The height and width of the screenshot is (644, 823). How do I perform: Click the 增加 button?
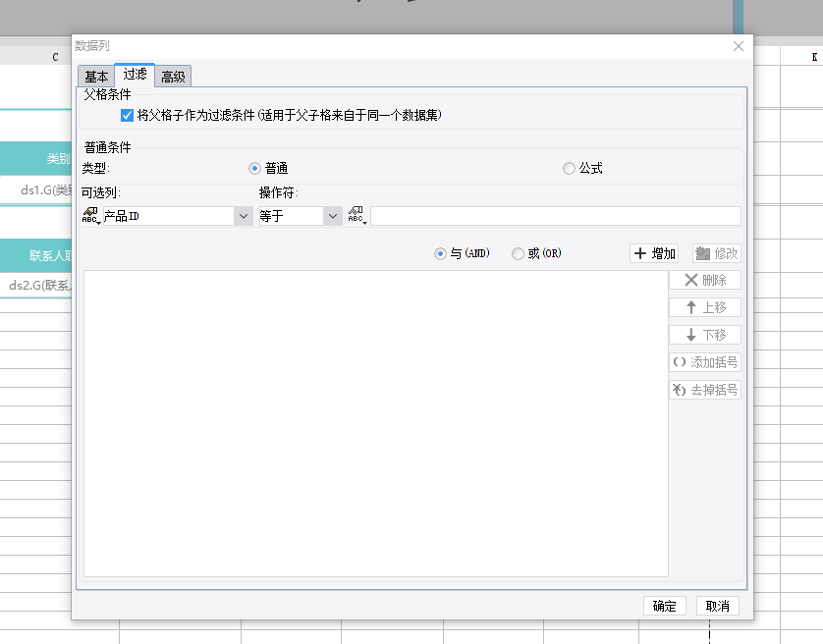coord(654,253)
